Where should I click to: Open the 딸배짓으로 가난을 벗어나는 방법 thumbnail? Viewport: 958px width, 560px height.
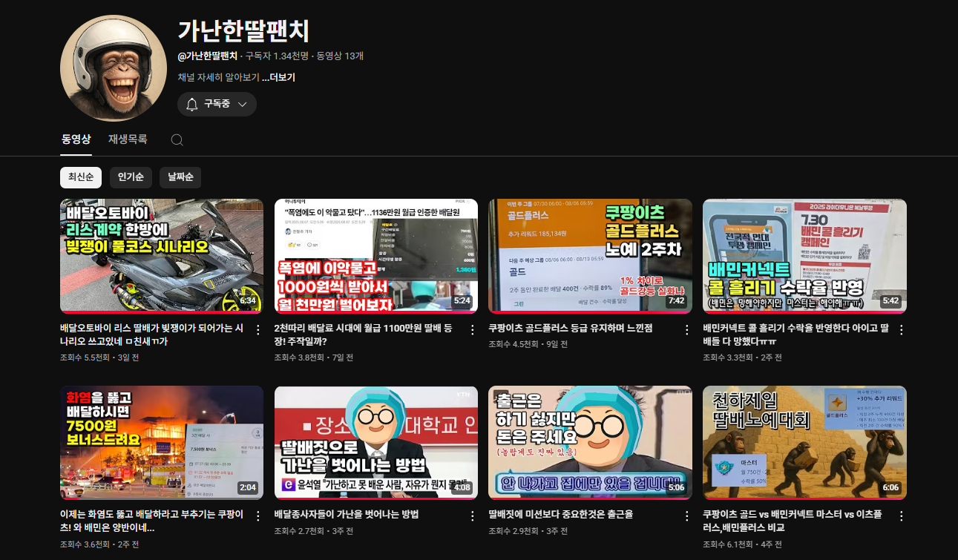pyautogui.click(x=376, y=442)
